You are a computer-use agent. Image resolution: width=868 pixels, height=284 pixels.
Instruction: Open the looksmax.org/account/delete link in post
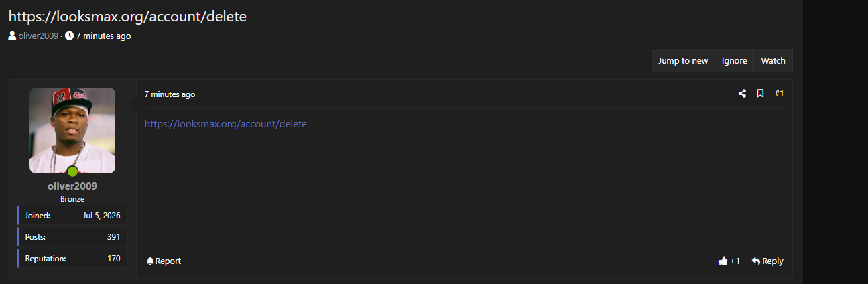pyautogui.click(x=225, y=124)
